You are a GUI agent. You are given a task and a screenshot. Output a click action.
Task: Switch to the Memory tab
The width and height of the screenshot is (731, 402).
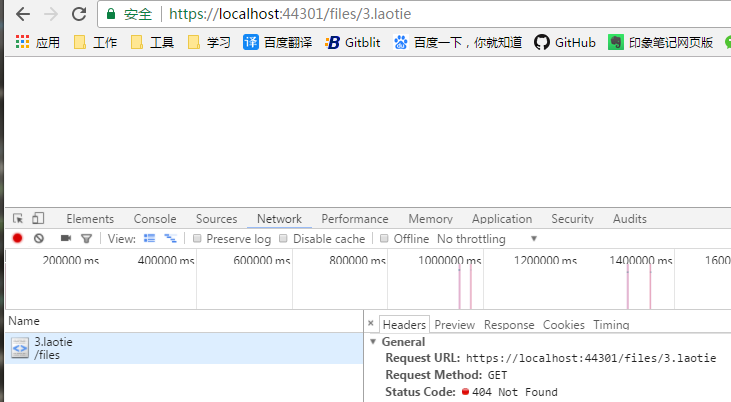(430, 219)
